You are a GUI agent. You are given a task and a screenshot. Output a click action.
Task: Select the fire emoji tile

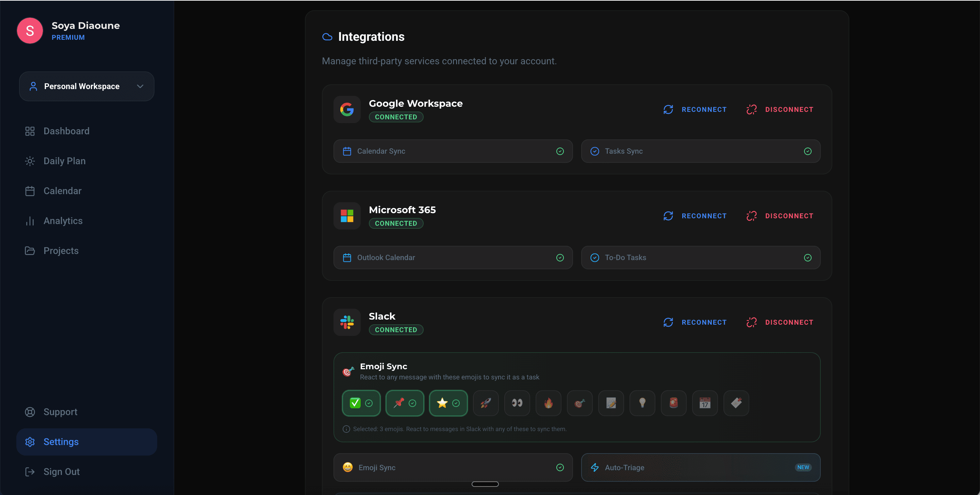[x=548, y=403]
